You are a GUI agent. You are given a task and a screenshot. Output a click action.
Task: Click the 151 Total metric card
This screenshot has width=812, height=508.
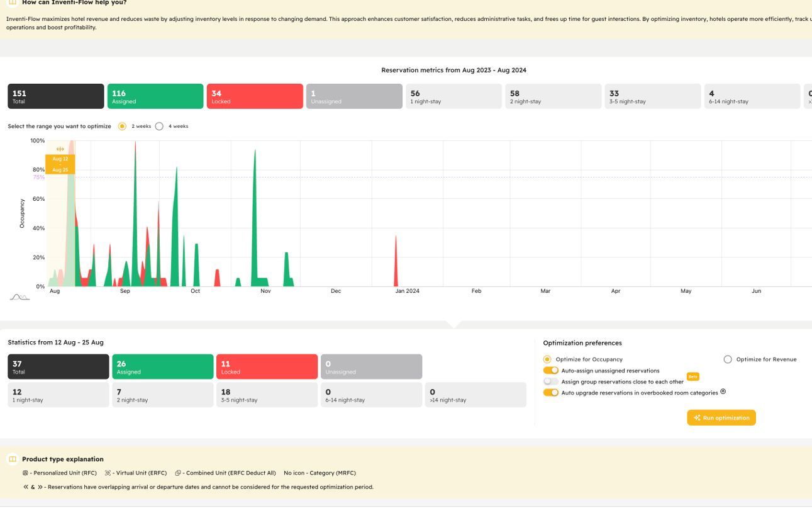pyautogui.click(x=55, y=96)
